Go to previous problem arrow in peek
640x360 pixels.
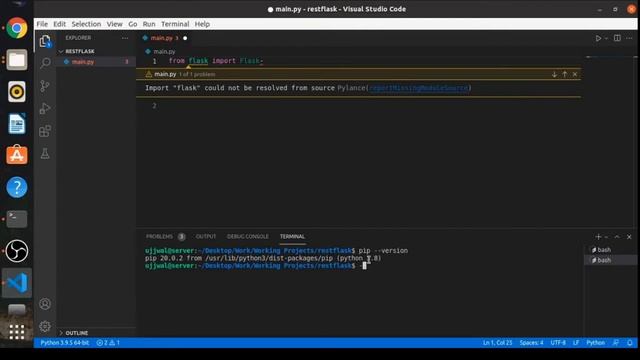pos(564,74)
